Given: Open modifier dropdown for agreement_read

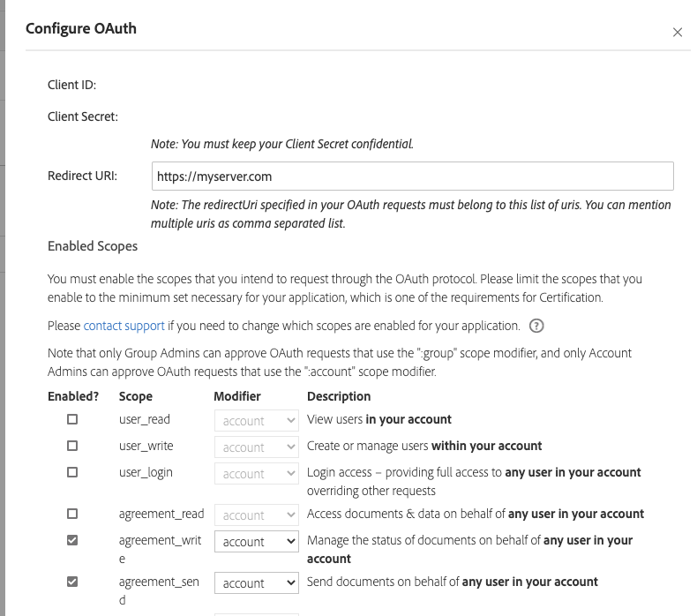Looking at the screenshot, I should click(x=257, y=515).
